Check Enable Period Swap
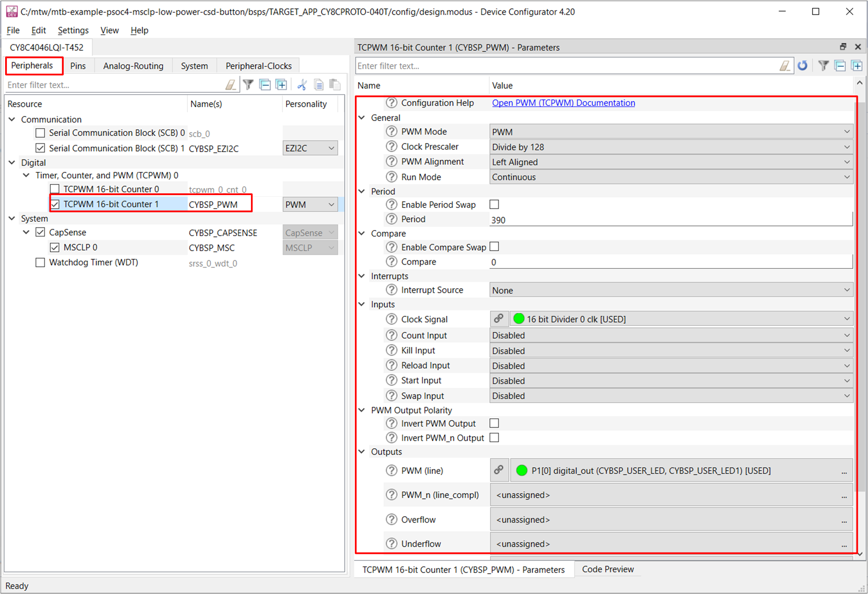868x594 pixels. pyautogui.click(x=494, y=204)
